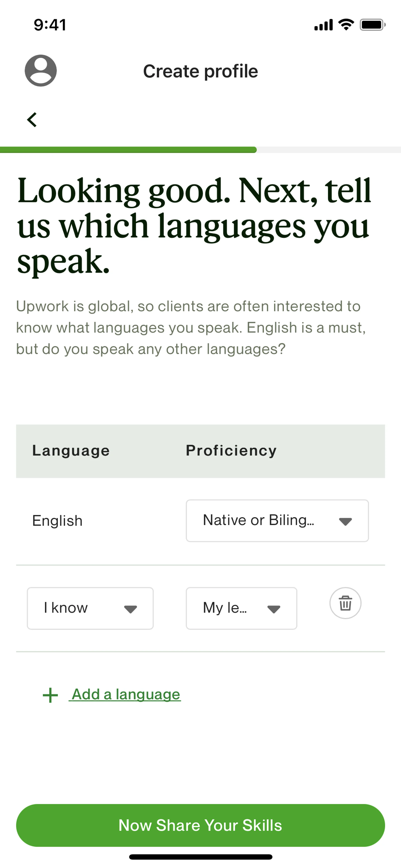The height and width of the screenshot is (868, 401).
Task: Click the arrow on Native or Bilingual dropdown
Action: coord(345,522)
